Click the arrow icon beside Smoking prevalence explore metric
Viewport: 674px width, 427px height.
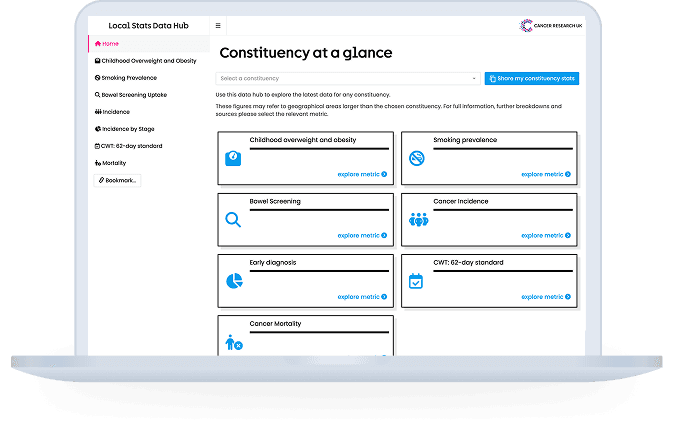coord(568,174)
